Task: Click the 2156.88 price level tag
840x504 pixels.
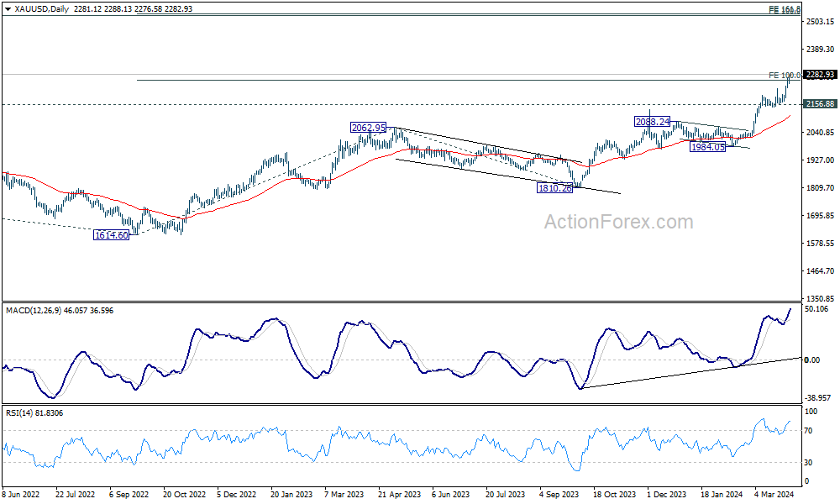Action: [818, 104]
